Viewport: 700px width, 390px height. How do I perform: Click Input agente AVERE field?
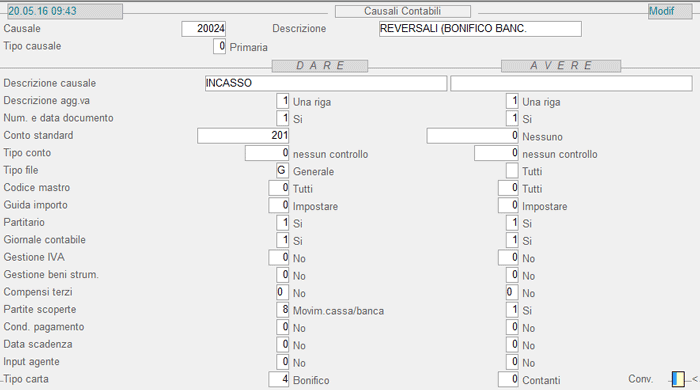coord(512,361)
